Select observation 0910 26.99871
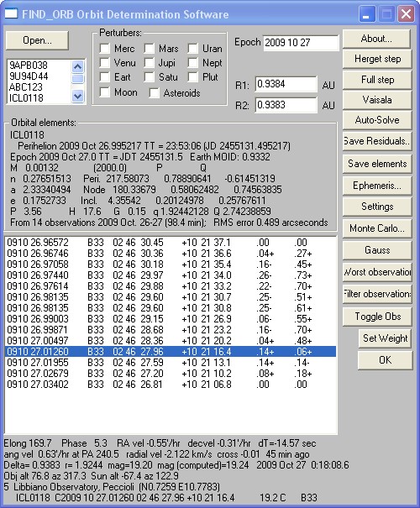The image size is (420, 508). [x=171, y=330]
